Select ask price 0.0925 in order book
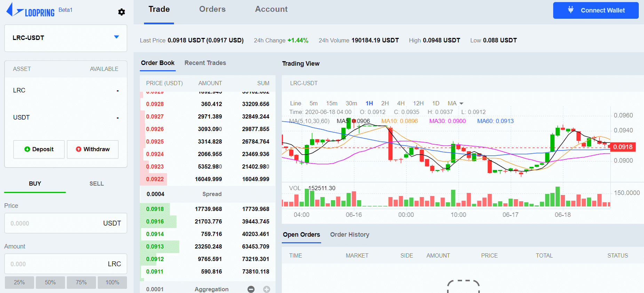 (155, 141)
